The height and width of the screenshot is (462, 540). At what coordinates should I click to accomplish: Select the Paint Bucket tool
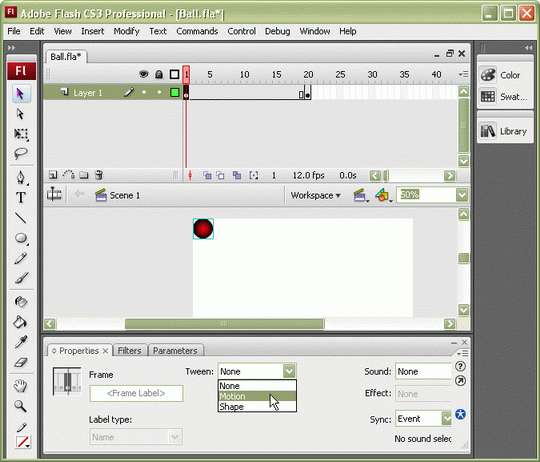(x=20, y=322)
